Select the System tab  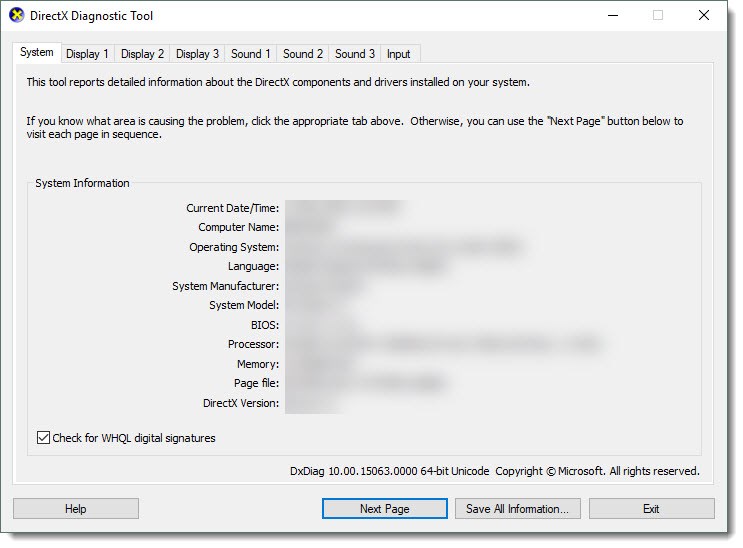[x=36, y=52]
